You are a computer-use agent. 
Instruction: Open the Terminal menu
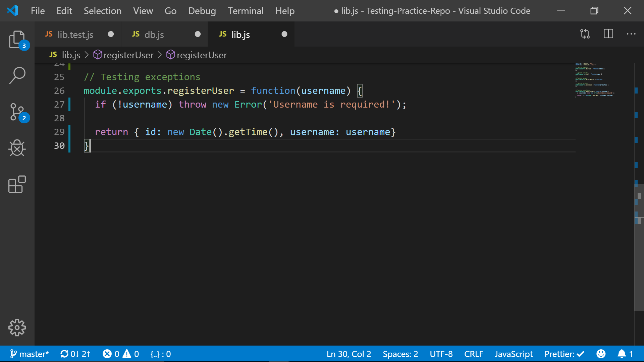click(x=246, y=10)
